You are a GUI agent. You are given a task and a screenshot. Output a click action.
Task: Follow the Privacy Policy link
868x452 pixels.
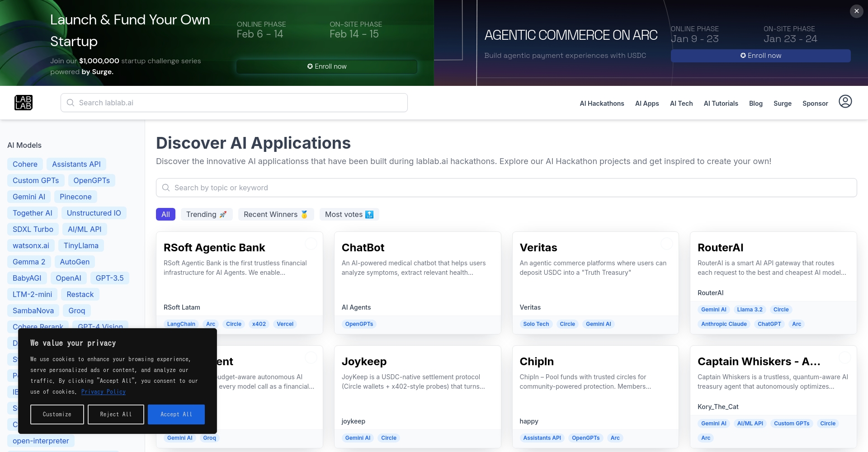[x=103, y=392]
